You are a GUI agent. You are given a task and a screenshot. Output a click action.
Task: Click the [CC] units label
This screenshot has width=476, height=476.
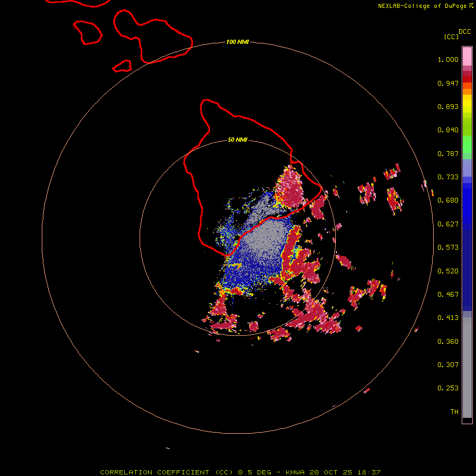click(x=451, y=36)
